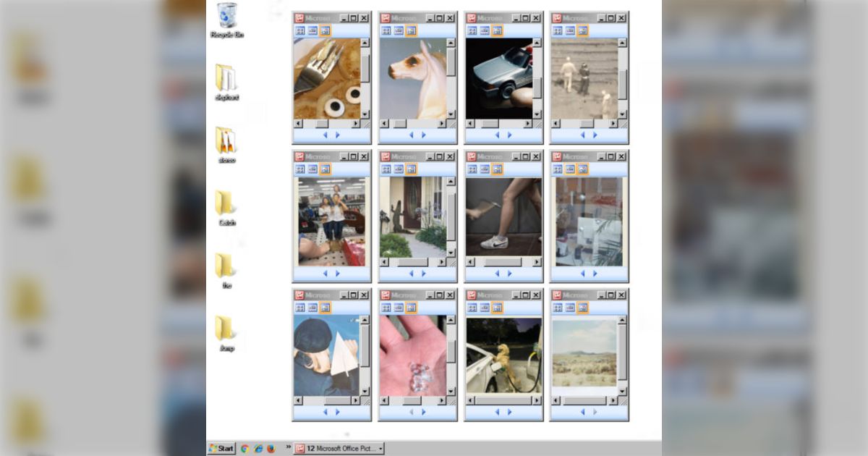
Task: Select Single Picture View icon in toy car window
Action: coord(497,30)
